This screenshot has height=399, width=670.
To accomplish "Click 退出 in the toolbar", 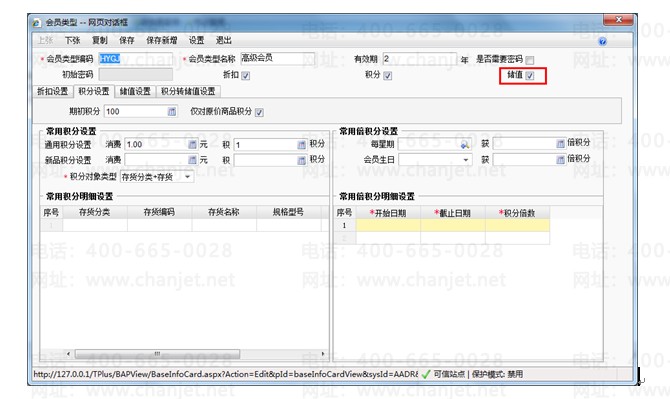I will click(x=223, y=40).
